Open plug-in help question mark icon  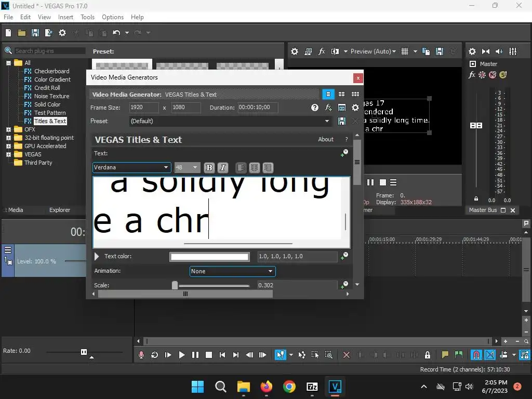point(314,108)
